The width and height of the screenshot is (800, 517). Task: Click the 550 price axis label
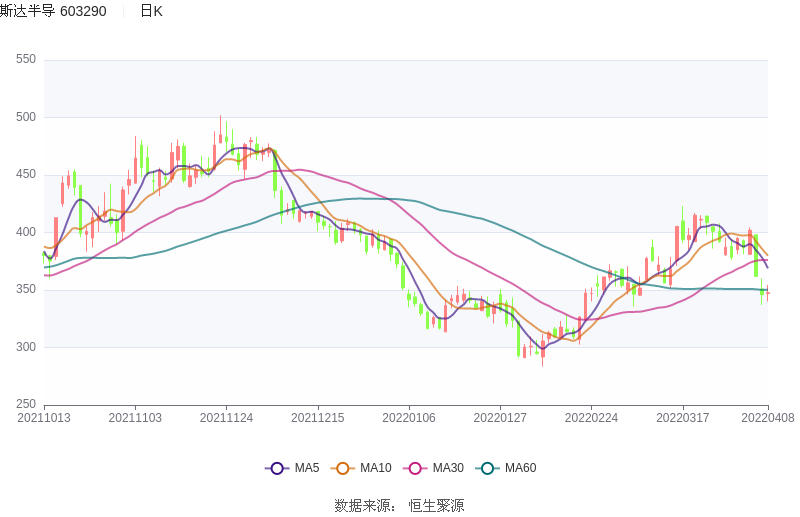[26, 59]
